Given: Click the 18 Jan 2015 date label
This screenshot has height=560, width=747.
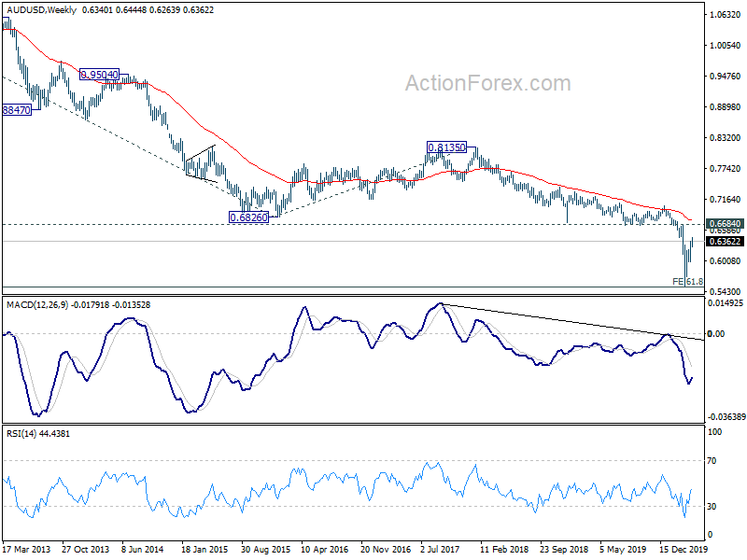Looking at the screenshot, I should click(x=204, y=549).
